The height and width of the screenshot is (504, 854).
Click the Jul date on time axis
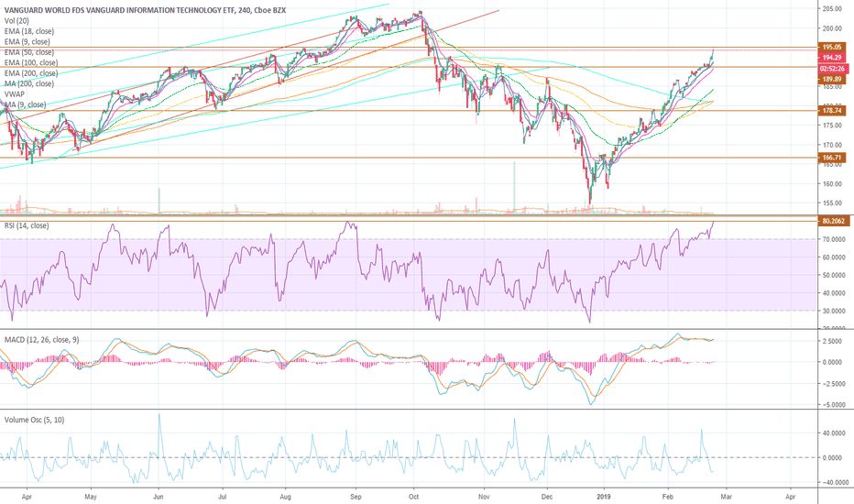pos(222,497)
